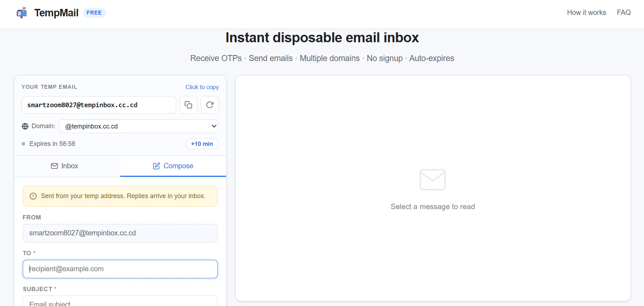Click the globe icon beside Domain
644x306 pixels.
pyautogui.click(x=25, y=126)
